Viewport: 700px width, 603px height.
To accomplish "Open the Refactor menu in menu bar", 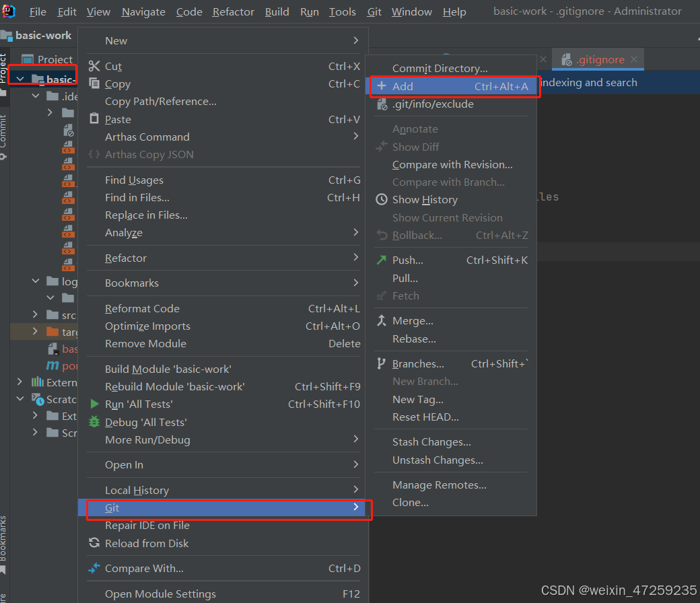I will pyautogui.click(x=233, y=12).
